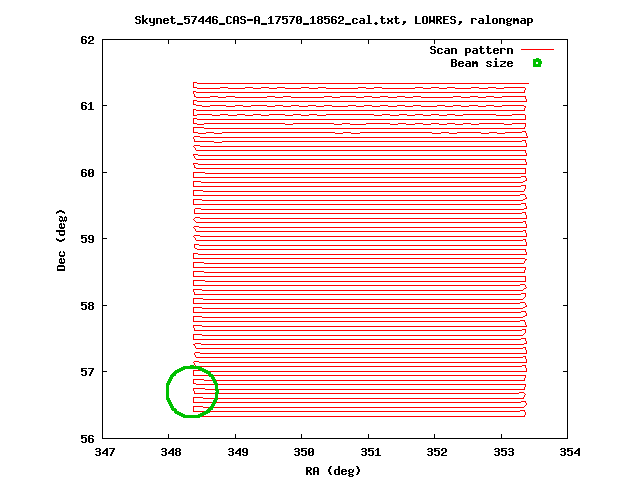Screen dimensions: 640x480
Task: Click the plot title Skynet_57446_CAS-A text
Action: click(x=333, y=20)
